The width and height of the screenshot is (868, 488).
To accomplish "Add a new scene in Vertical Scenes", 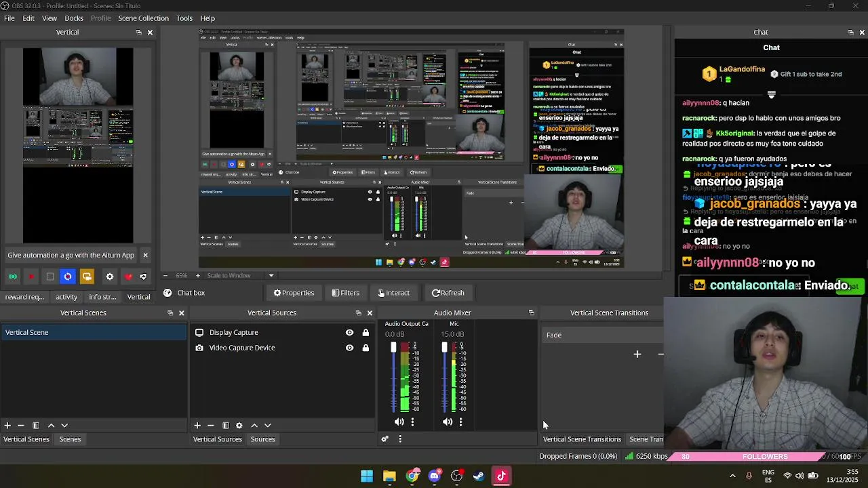I will point(7,426).
